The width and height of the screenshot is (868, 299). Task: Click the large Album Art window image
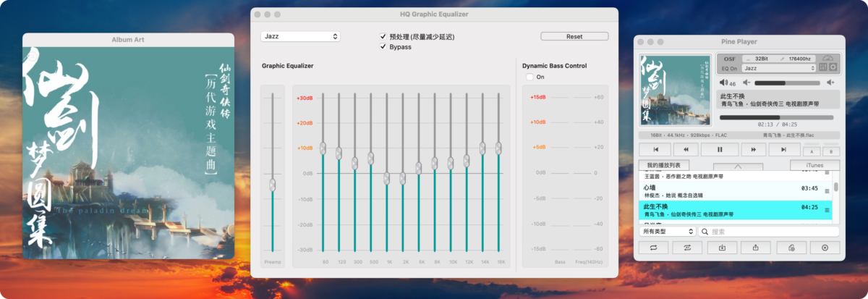coord(129,152)
